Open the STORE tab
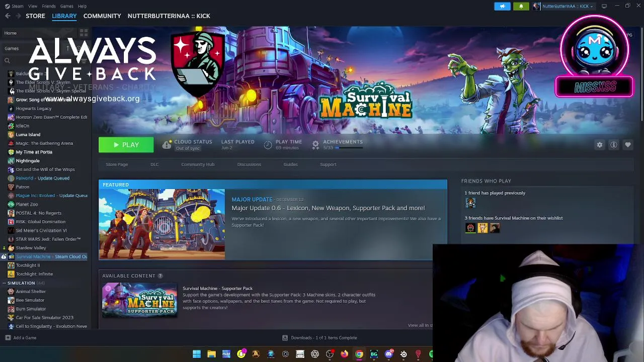Screen dimensions: 644x362 pyautogui.click(x=35, y=16)
